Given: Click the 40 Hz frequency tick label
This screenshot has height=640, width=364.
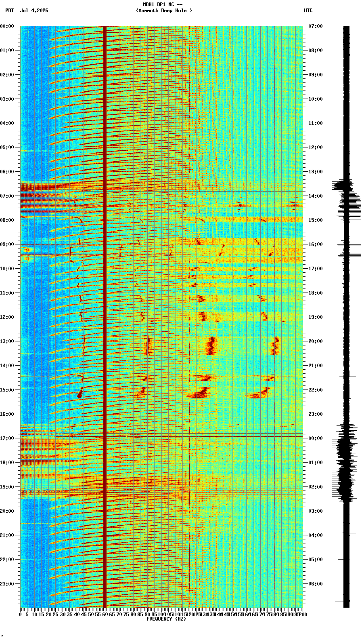Looking at the screenshot, I should tap(77, 615).
